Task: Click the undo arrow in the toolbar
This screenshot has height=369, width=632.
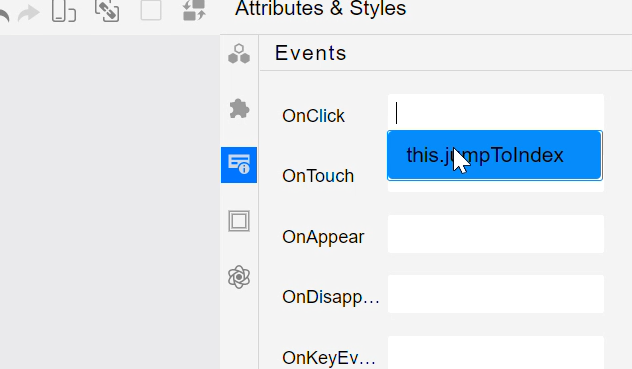Action: (3, 15)
